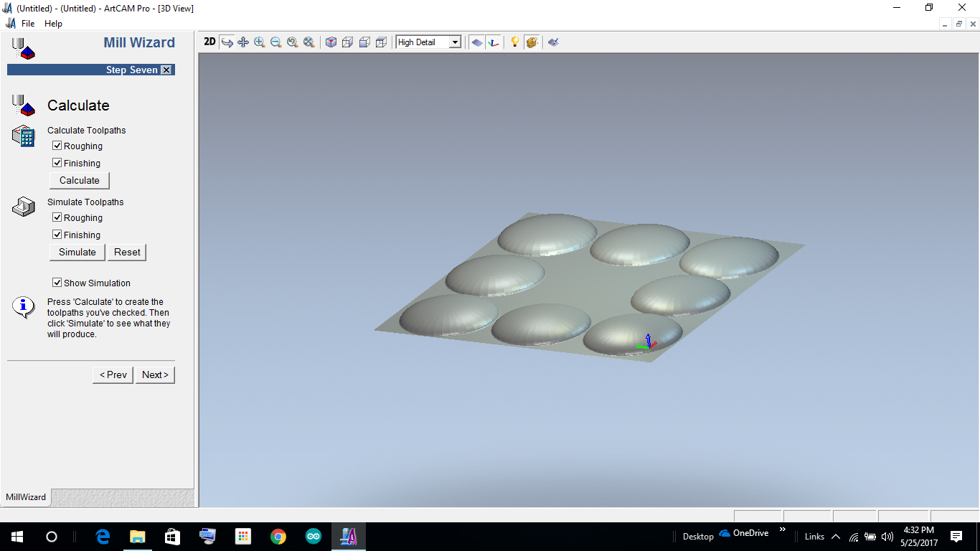Screen dimensions: 980x551
Task: Uncheck Finishing under Simulate Toolpaths
Action: pyautogui.click(x=57, y=235)
